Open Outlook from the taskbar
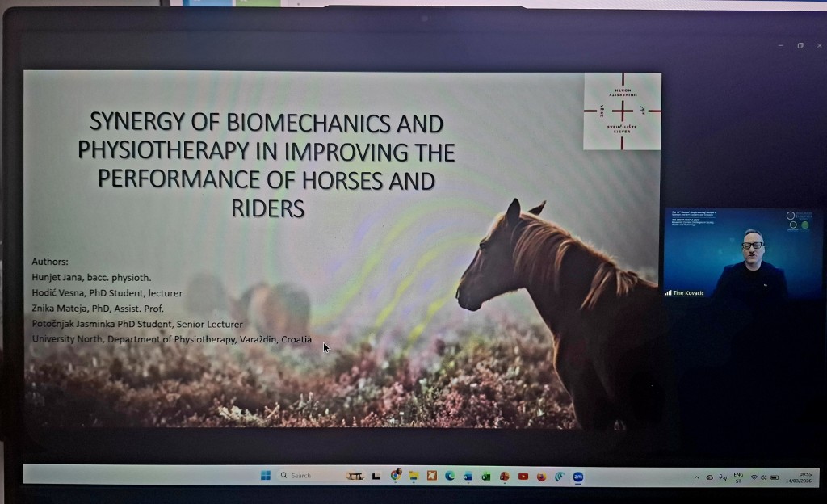The image size is (827, 504). (468, 476)
